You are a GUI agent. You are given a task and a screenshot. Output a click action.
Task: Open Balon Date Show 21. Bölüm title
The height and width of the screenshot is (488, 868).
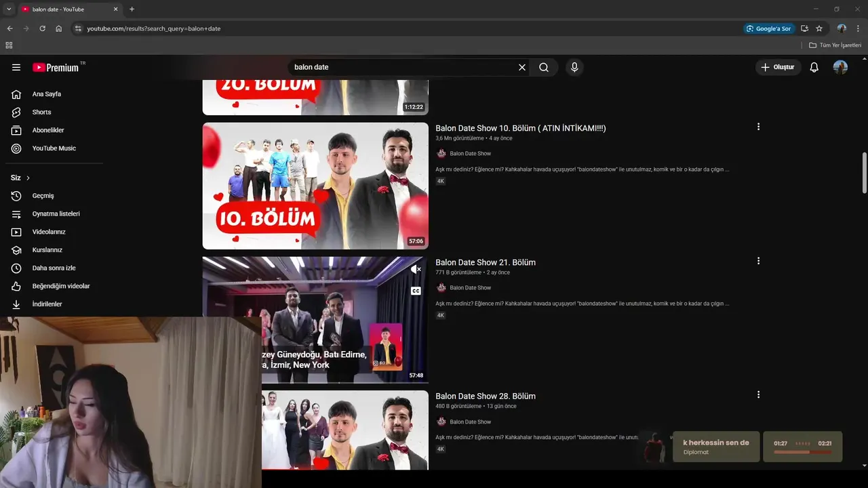pyautogui.click(x=486, y=262)
